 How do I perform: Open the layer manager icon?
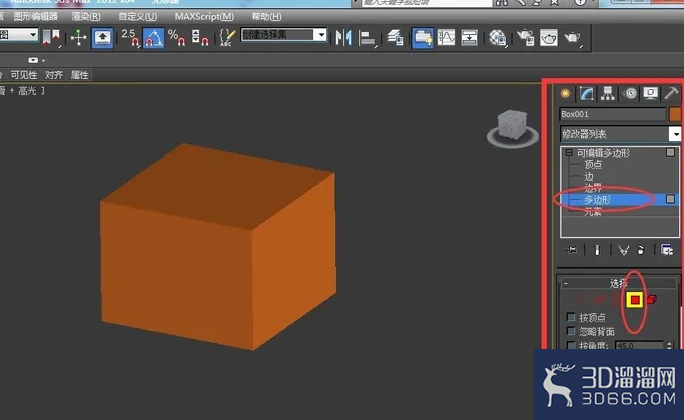pyautogui.click(x=395, y=38)
